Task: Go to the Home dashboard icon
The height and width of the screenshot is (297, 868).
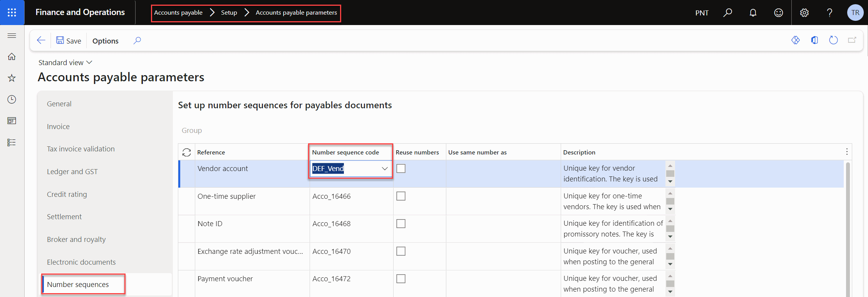Action: [x=12, y=57]
